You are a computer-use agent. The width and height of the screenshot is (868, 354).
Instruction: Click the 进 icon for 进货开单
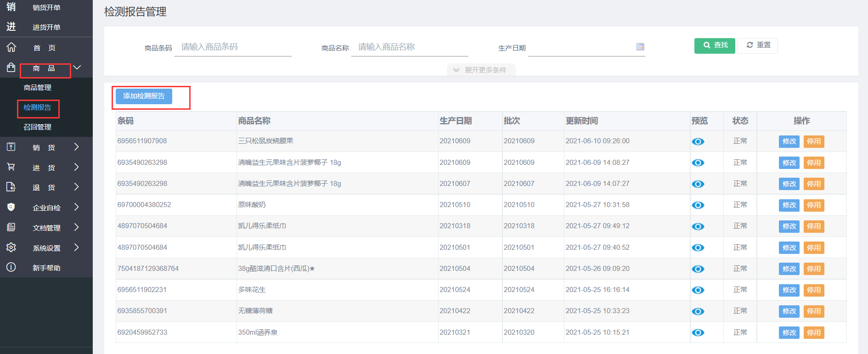[11, 27]
